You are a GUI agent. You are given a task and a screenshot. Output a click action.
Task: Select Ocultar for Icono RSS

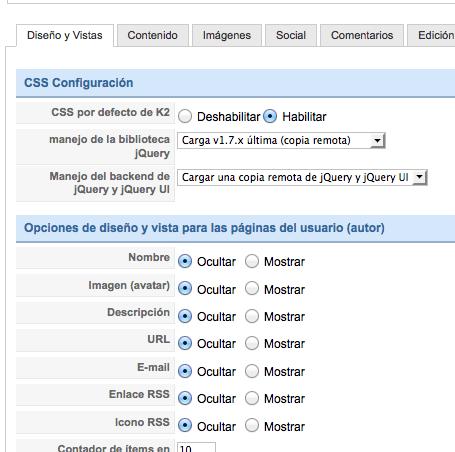[185, 426]
